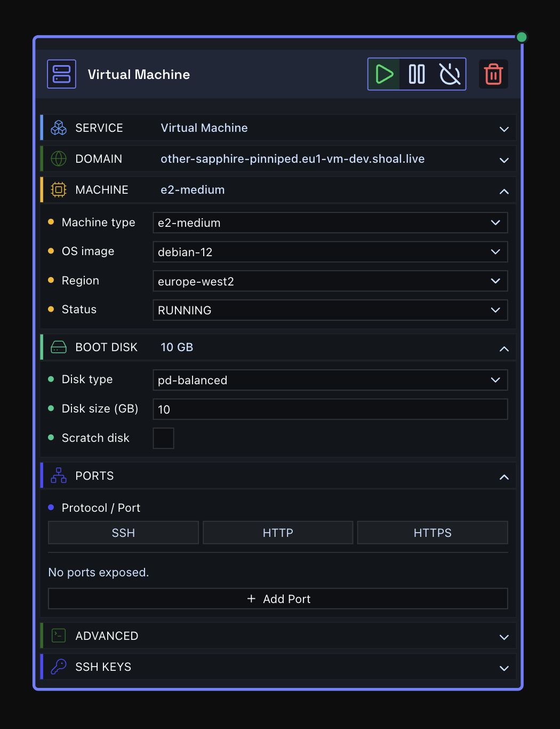560x729 pixels.
Task: Click the key icon next to SSH KEYS
Action: click(59, 667)
